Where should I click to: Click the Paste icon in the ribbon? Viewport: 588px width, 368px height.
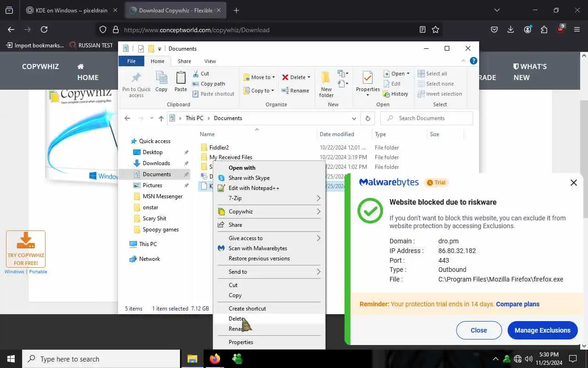[181, 82]
